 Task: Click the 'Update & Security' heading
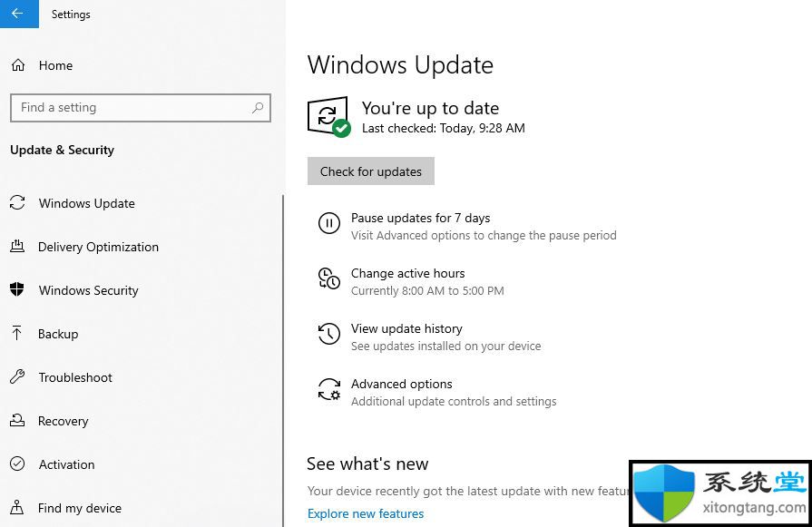click(x=62, y=150)
